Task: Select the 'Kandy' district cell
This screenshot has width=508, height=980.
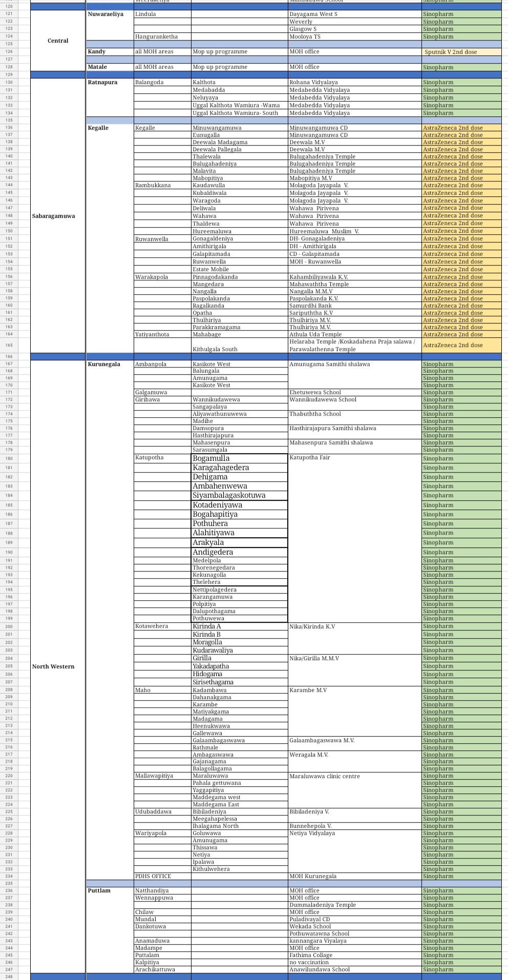Action: point(110,52)
